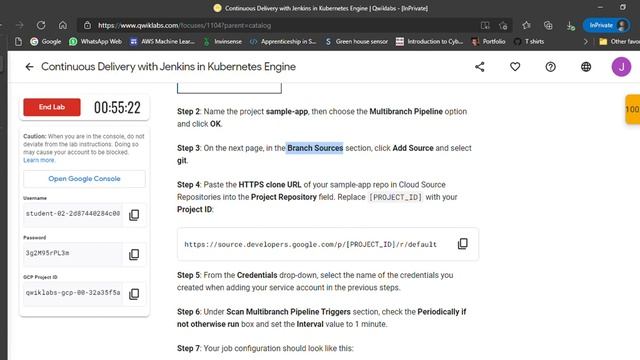Copy the Username with its copy icon
The width and height of the screenshot is (640, 360).
coord(134,215)
